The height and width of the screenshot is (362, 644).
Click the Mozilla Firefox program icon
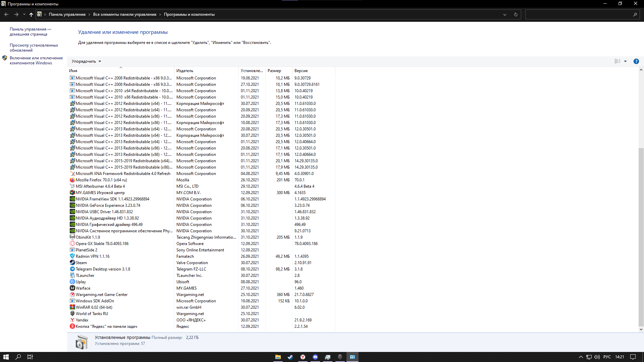(x=72, y=180)
